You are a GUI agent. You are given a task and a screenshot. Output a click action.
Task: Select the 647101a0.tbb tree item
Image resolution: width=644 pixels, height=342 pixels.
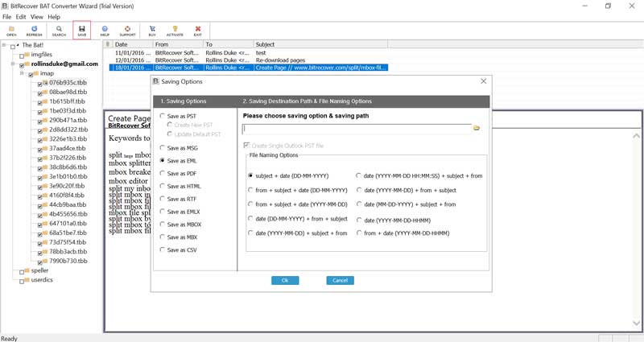pos(68,224)
